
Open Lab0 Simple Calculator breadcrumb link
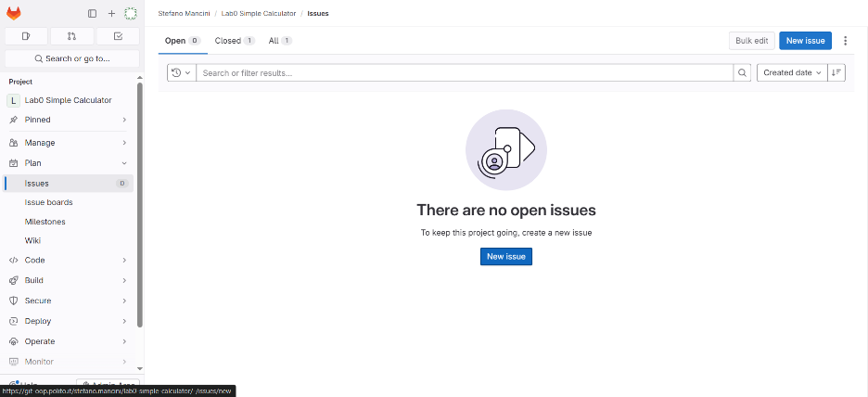click(259, 14)
